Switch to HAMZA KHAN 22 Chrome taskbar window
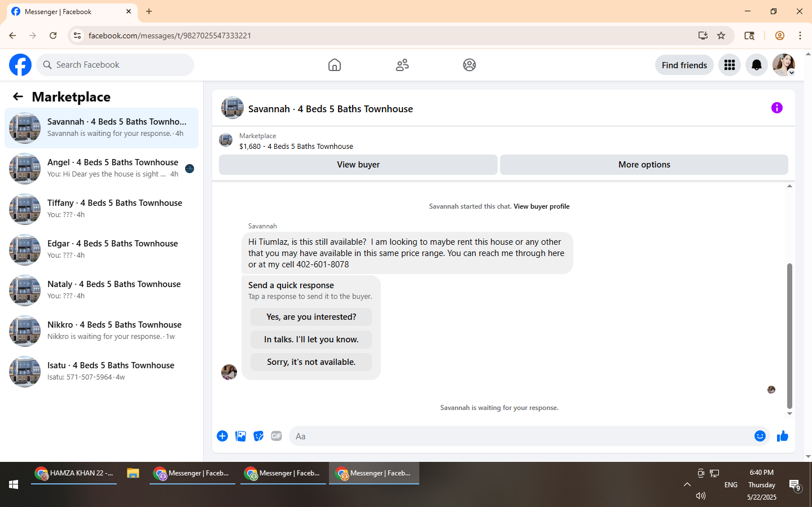Screen dimensions: 812x507 coord(74,473)
